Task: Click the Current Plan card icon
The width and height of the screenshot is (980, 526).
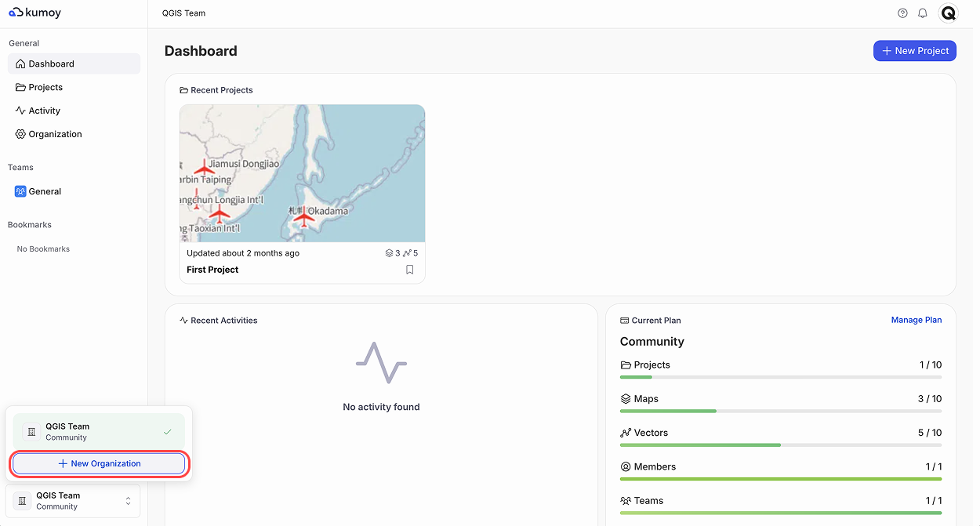Action: [625, 321]
